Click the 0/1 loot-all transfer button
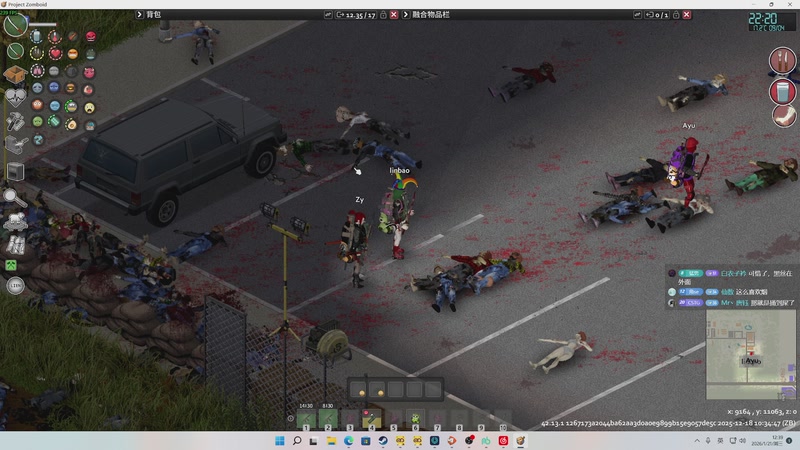The image size is (800, 450). (657, 15)
